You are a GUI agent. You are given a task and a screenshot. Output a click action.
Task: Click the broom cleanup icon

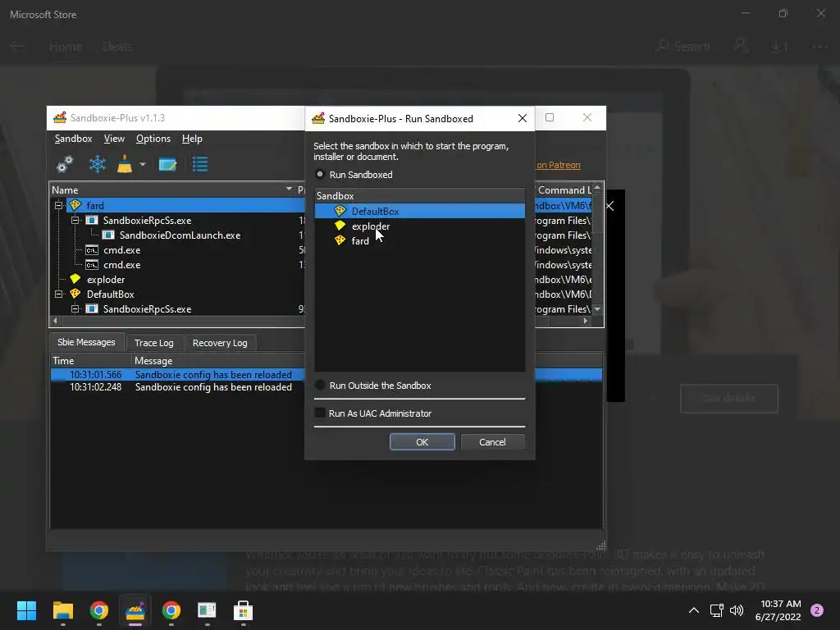tap(125, 164)
